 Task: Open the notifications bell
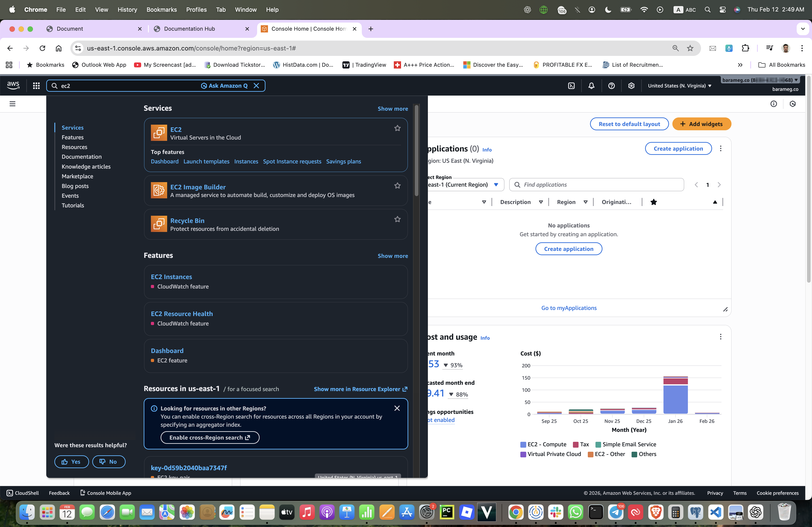point(591,86)
